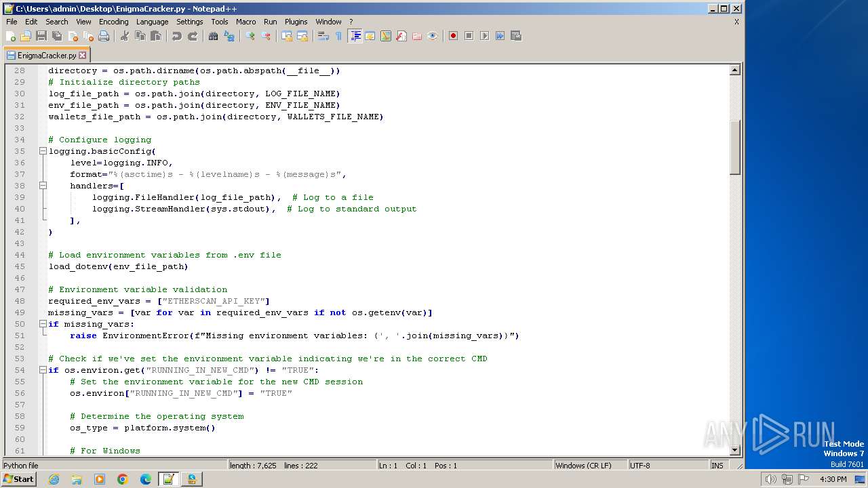Image resolution: width=868 pixels, height=488 pixels.
Task: Click the vertical scrollbar thumb
Action: (x=734, y=147)
